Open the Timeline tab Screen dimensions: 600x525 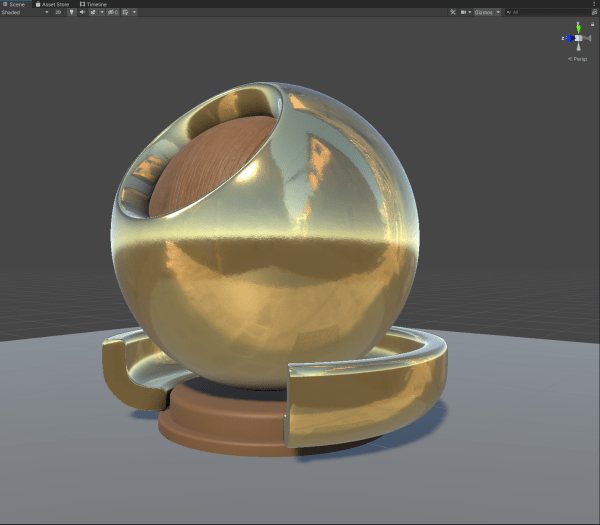(x=94, y=4)
